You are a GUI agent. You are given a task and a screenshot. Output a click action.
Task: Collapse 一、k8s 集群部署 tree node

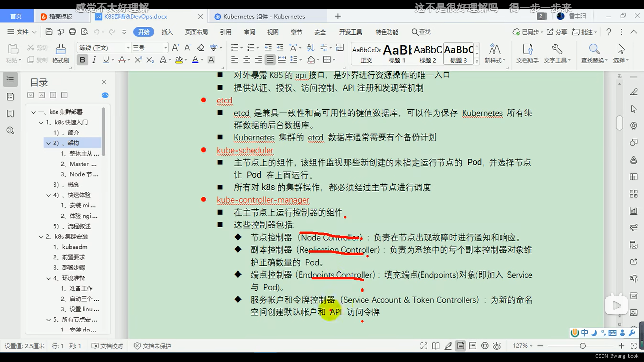(33, 112)
